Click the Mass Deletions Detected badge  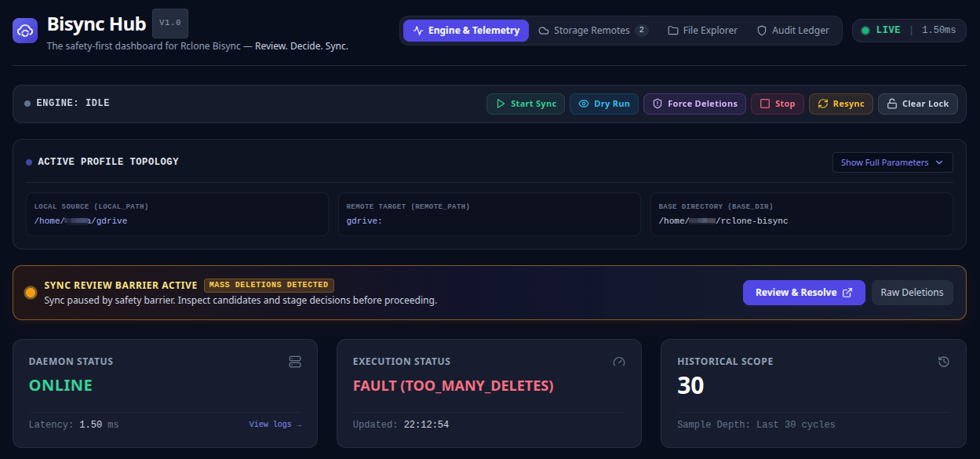(269, 285)
